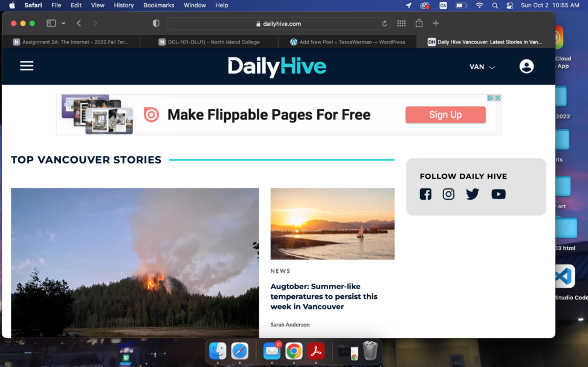Open the Bookmarks menu
The height and width of the screenshot is (367, 588).
pos(158,5)
